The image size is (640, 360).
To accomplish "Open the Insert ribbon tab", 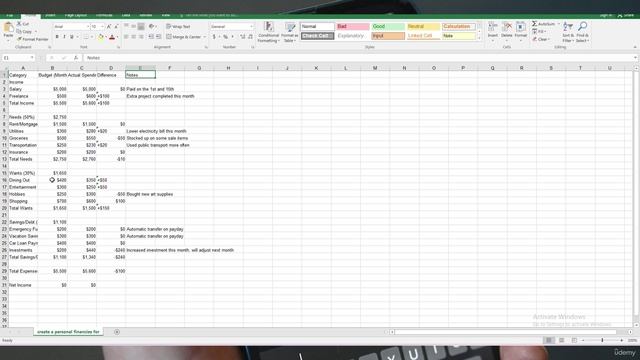I will coord(50,16).
